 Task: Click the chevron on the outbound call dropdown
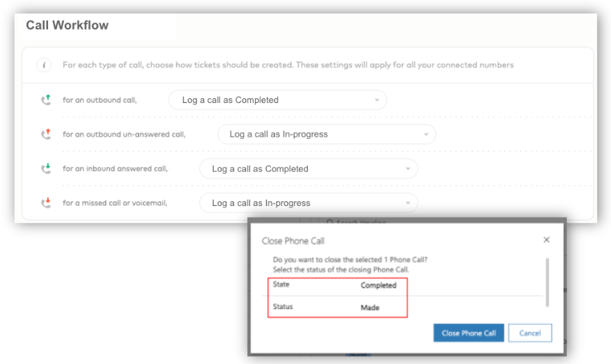(377, 100)
